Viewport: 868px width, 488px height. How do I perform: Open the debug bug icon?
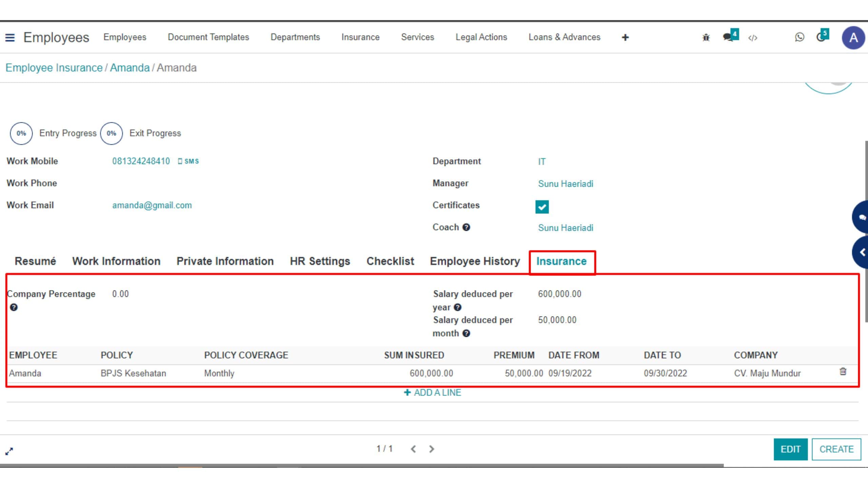point(706,38)
